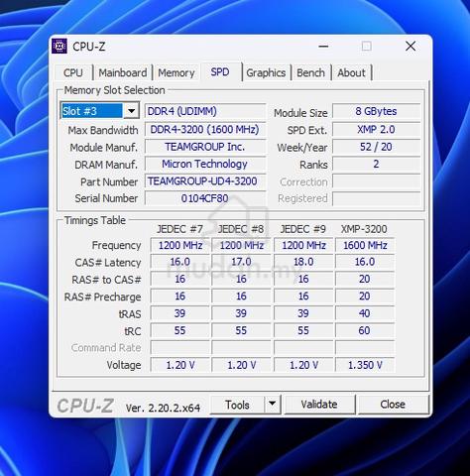Screen dimensions: 470x476
Task: Click the JEDEC #8 column header
Action: (241, 229)
